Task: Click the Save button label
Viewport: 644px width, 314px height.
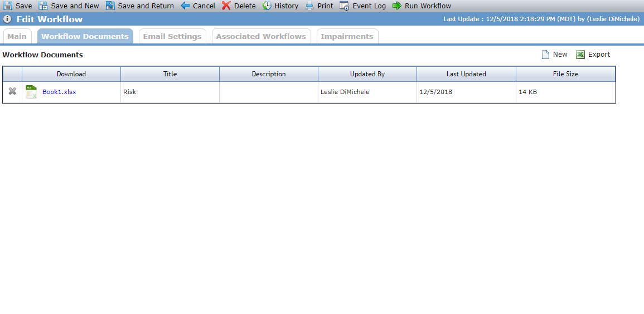Action: pos(24,6)
